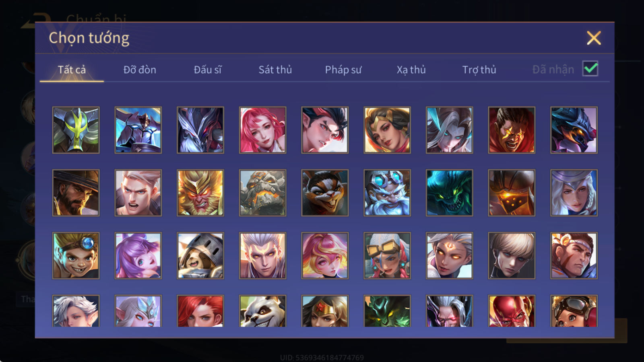
Task: Pick the red Flash hero portrait
Action: coord(512,311)
